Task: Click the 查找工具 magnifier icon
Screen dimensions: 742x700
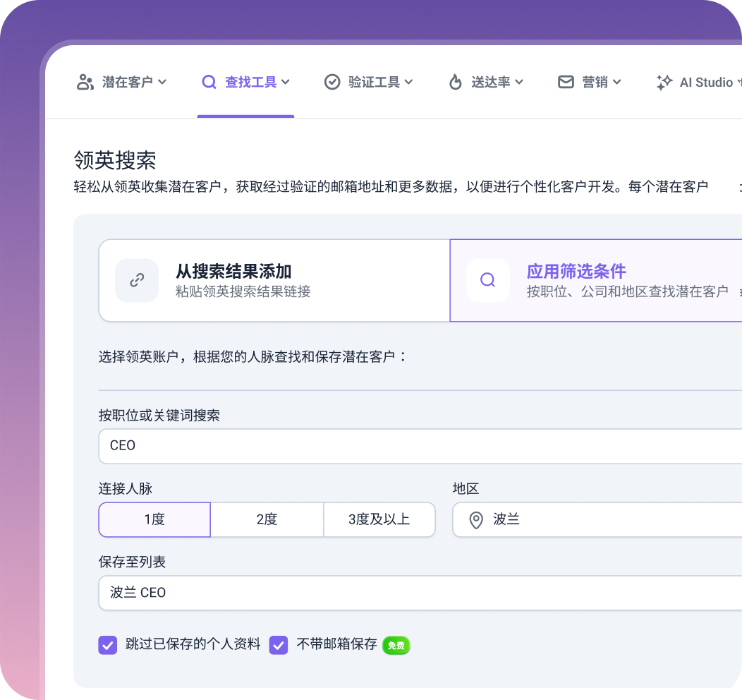Action: [x=209, y=82]
